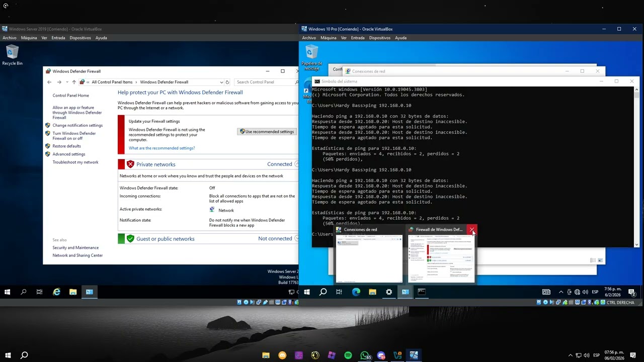This screenshot has height=362, width=644.
Task: Open Change notification settings link
Action: point(77,126)
